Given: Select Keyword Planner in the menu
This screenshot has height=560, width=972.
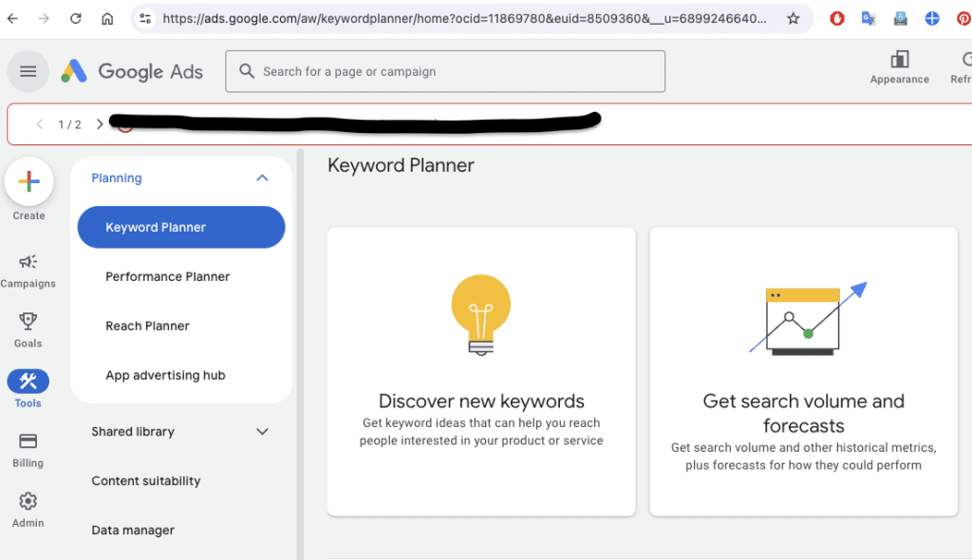Looking at the screenshot, I should [x=181, y=227].
